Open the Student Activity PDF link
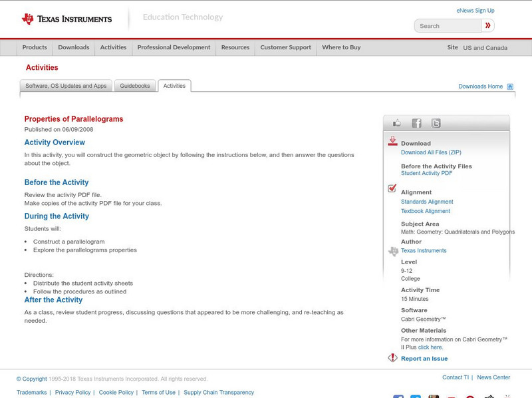Image resolution: width=532 pixels, height=398 pixels. [x=426, y=173]
